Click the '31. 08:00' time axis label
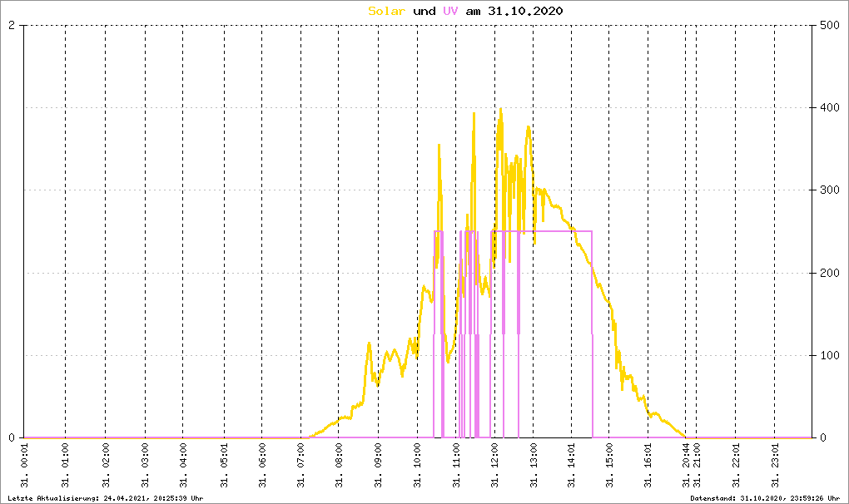The image size is (849, 504). pyautogui.click(x=339, y=466)
